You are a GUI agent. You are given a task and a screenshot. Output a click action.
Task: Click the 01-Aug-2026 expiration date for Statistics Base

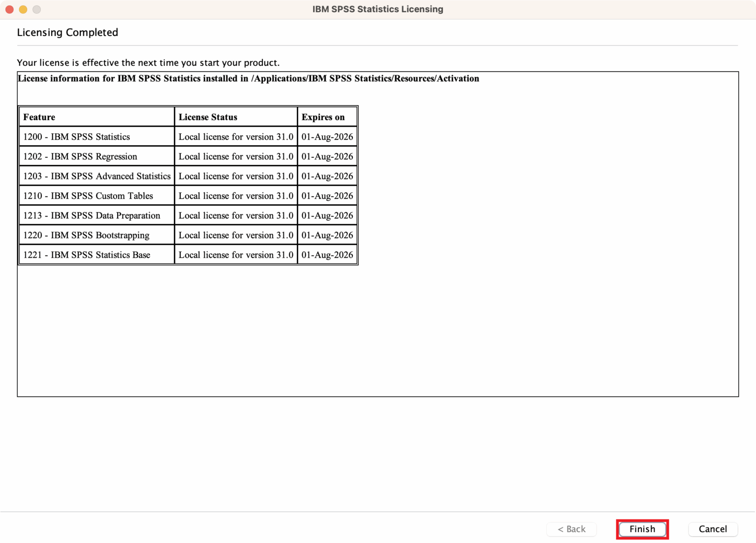tap(327, 255)
